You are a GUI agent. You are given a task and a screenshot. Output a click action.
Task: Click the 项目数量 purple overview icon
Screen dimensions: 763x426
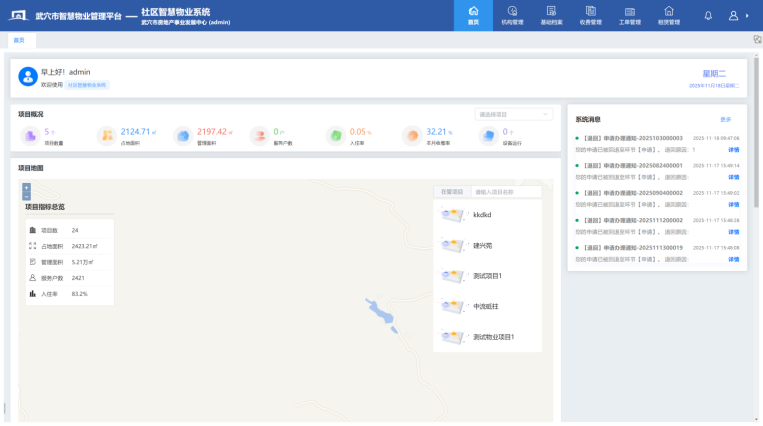[x=30, y=136]
